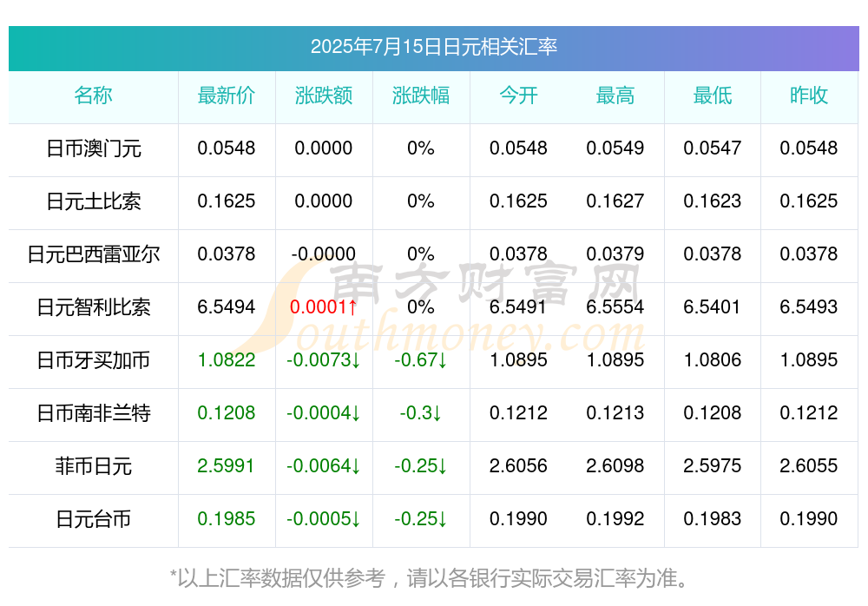Open the 日币澳门元 row name
Image resolution: width=868 pixels, height=606 pixels.
pyautogui.click(x=94, y=148)
